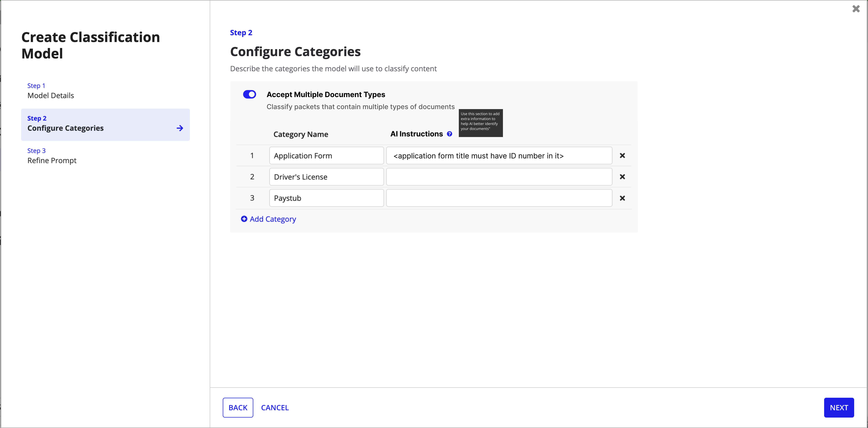Navigate to Step 3 Refine Prompt
The height and width of the screenshot is (428, 868).
coord(52,156)
